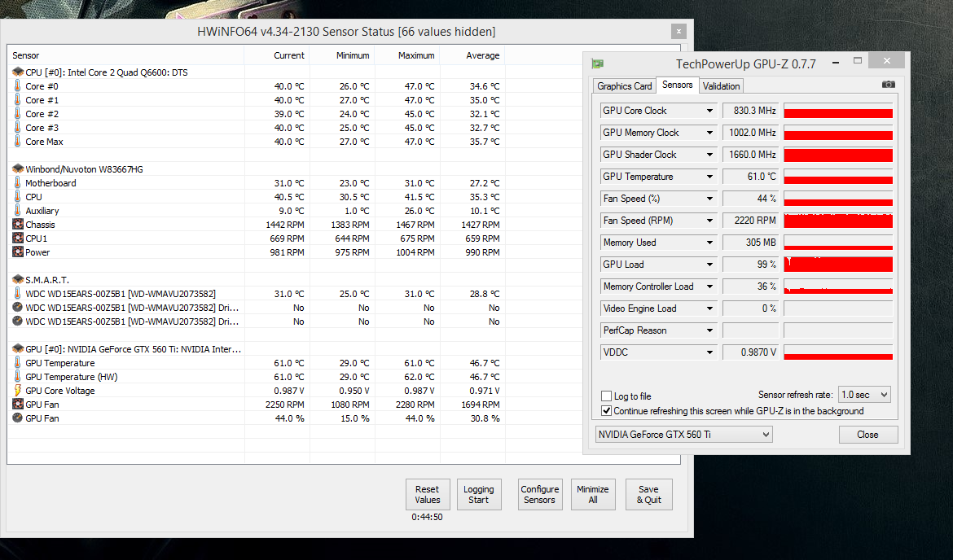Image resolution: width=953 pixels, height=560 pixels.
Task: Click round icon next to GPU Fan percent row
Action: tap(18, 418)
